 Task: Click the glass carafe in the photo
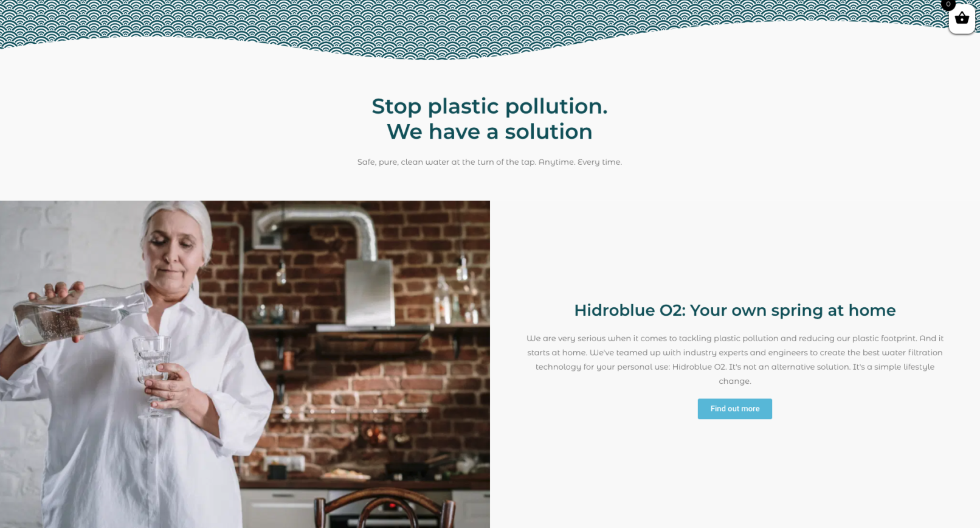[79, 313]
